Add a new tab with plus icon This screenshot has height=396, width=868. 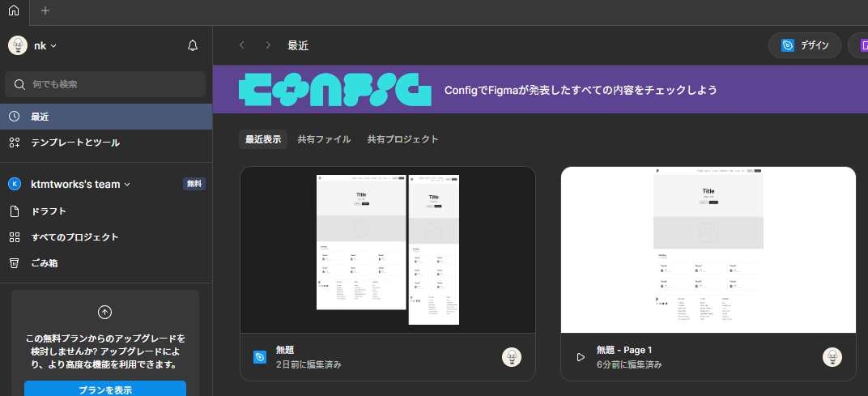tap(45, 11)
